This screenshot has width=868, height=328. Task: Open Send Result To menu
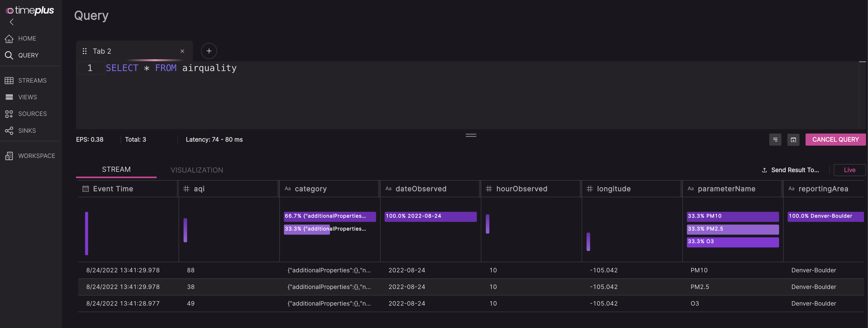pos(790,170)
